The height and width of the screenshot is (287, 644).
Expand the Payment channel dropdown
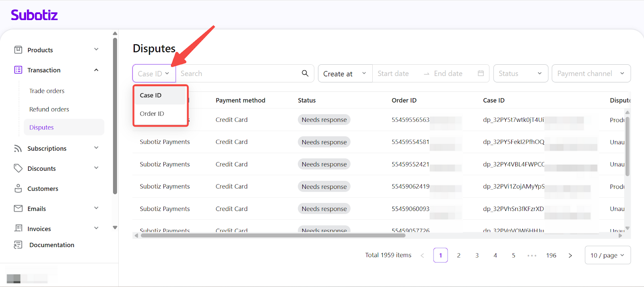[x=590, y=74]
